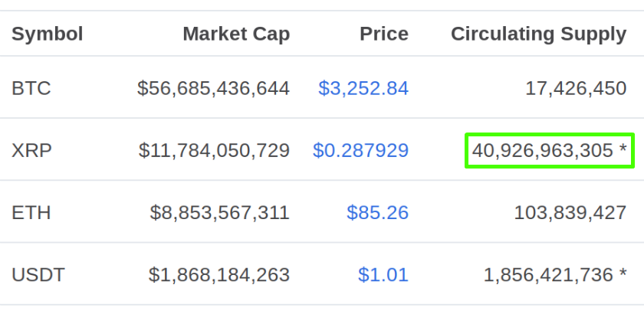
Task: Click USDT market cap $1,868,184,263
Action: point(219,274)
